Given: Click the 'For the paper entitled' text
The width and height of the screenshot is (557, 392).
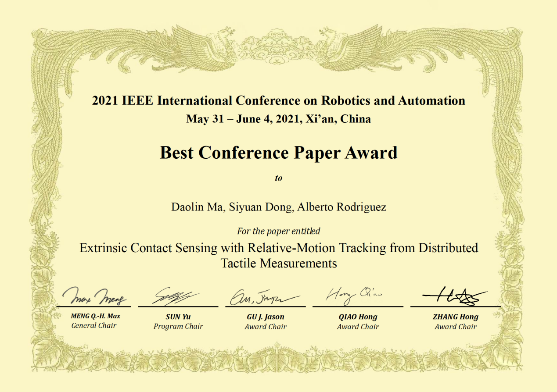Looking at the screenshot, I should click(278, 231).
